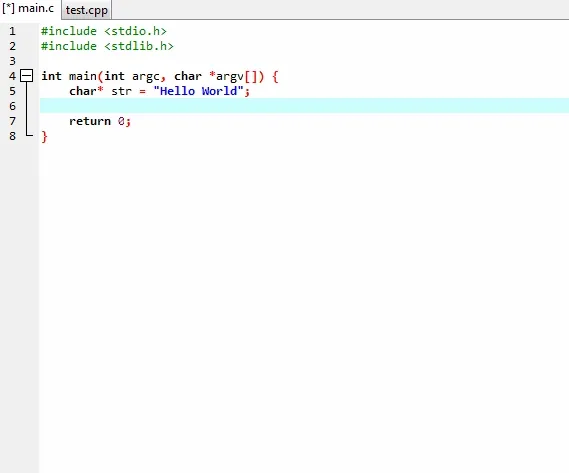Click line number 8 in gutter
Image resolution: width=569 pixels, height=473 pixels.
[12, 136]
